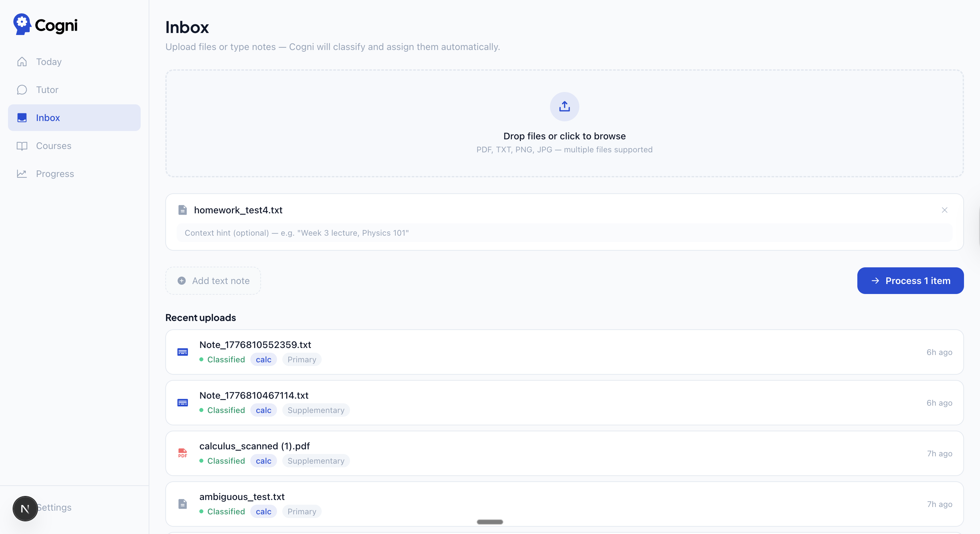Click Classified status on Note_1776810467114.txt

click(222, 410)
